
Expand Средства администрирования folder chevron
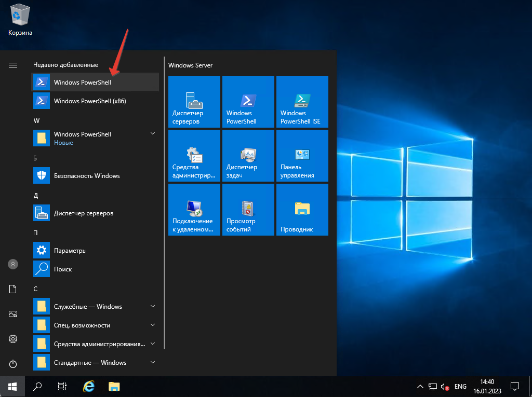coord(153,344)
